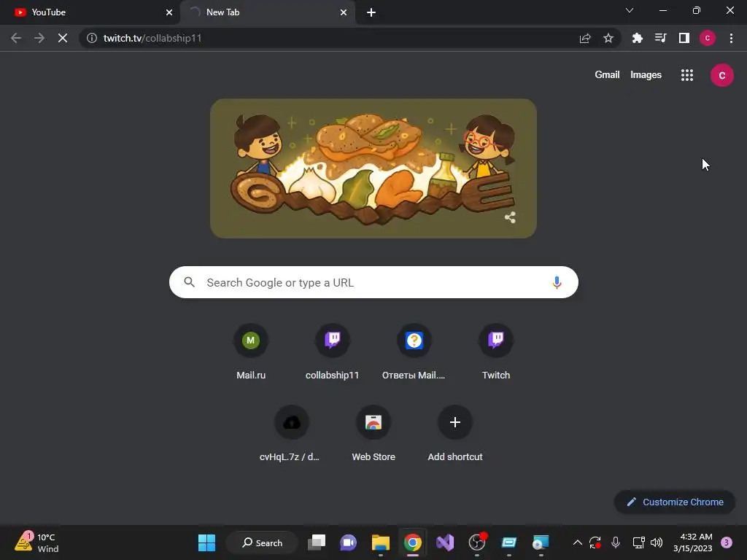The image size is (747, 560).
Task: Share the Google Doodle
Action: point(510,217)
